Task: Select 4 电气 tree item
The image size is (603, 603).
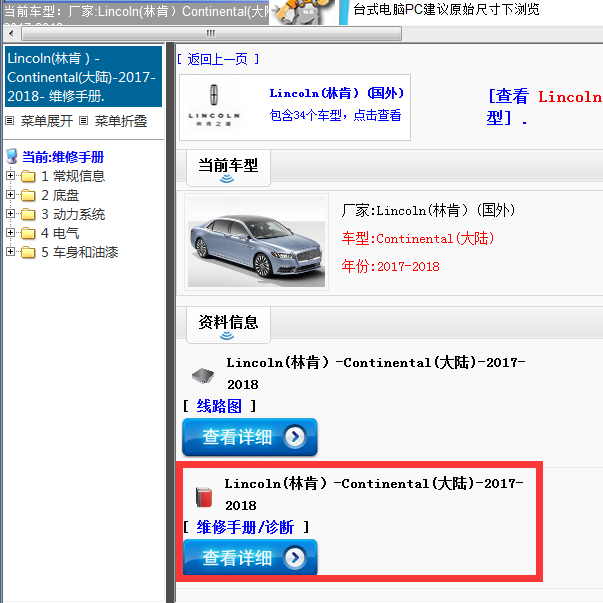Action: pyautogui.click(x=60, y=233)
